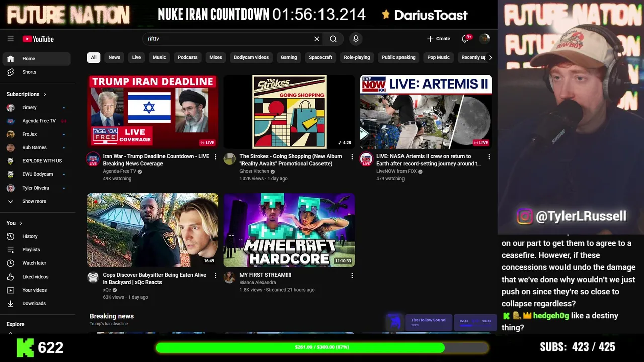Open the YouTube hamburger guide menu
The height and width of the screenshot is (362, 644).
pos(10,39)
